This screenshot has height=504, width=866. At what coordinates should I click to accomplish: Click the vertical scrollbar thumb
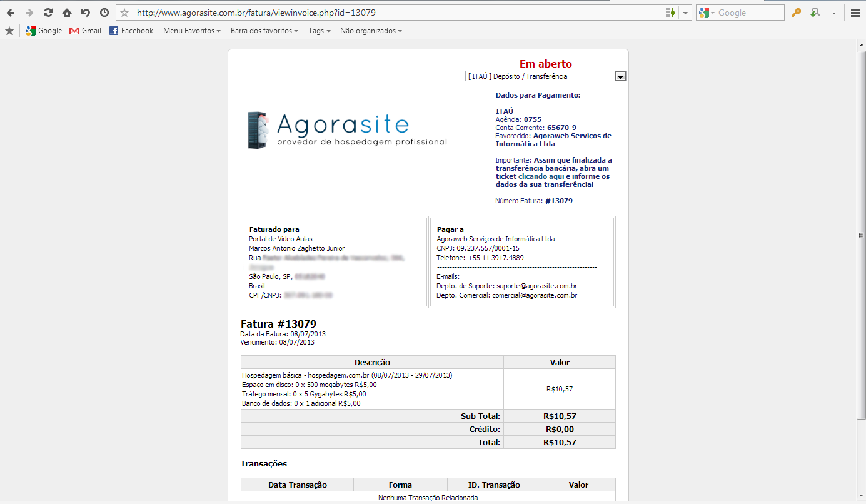861,235
